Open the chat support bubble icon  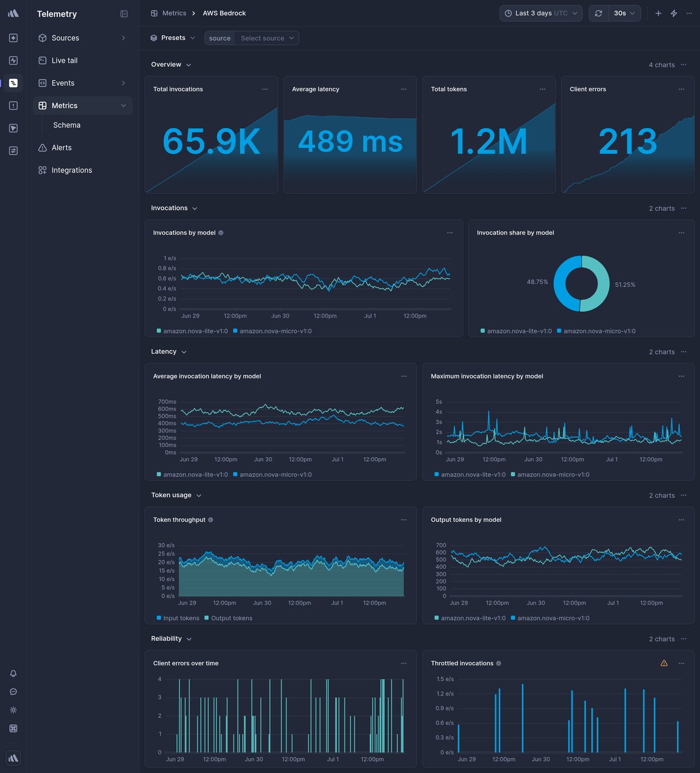[x=13, y=692]
